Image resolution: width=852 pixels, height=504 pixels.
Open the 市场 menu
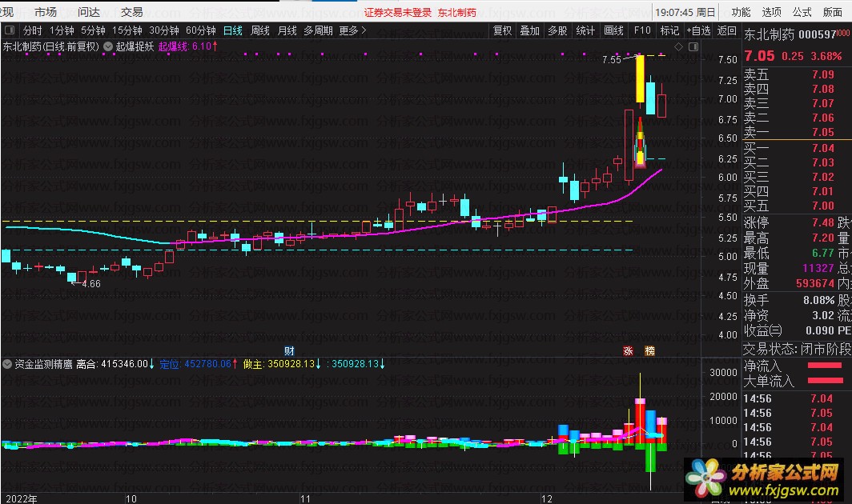45,12
